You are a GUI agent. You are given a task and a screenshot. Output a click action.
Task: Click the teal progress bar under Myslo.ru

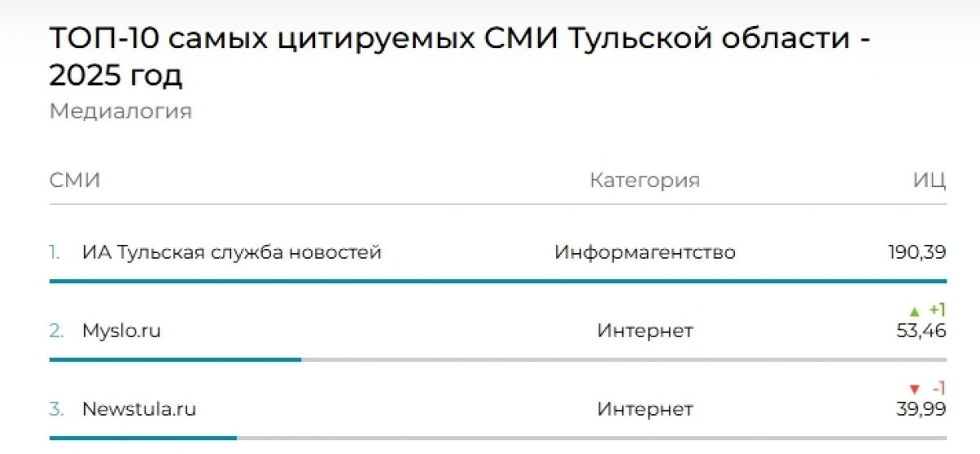[175, 359]
